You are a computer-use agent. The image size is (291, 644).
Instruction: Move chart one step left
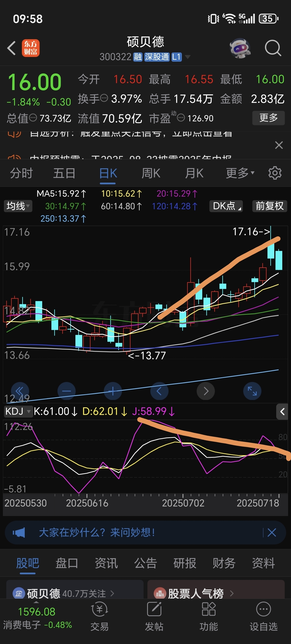tap(159, 391)
